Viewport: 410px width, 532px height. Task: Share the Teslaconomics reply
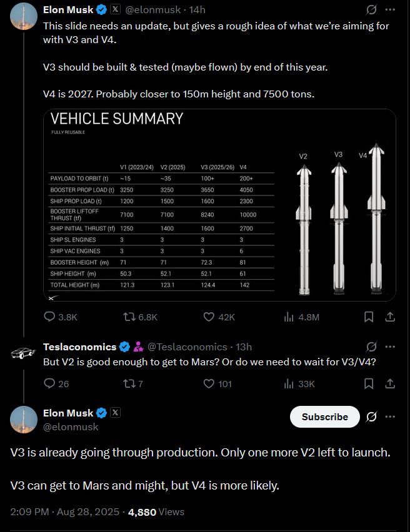389,383
